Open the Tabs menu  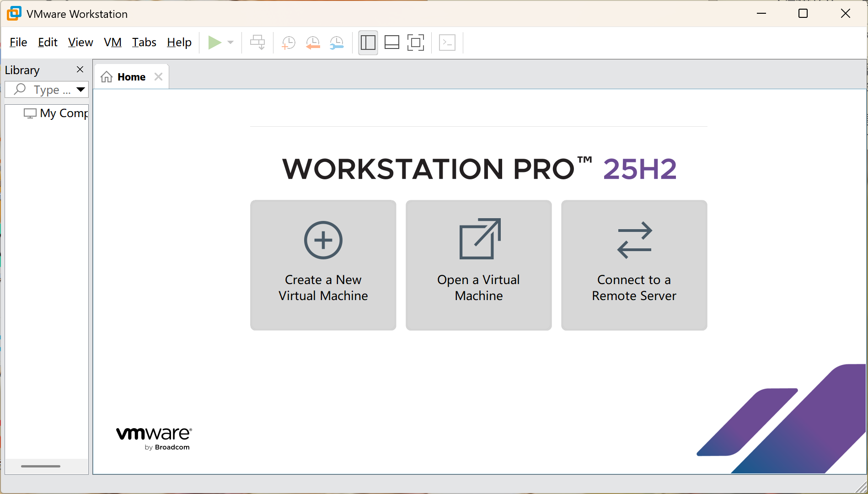(x=144, y=43)
